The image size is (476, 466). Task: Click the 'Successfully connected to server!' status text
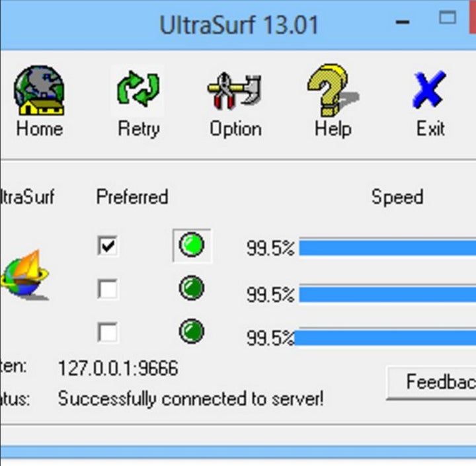click(190, 399)
